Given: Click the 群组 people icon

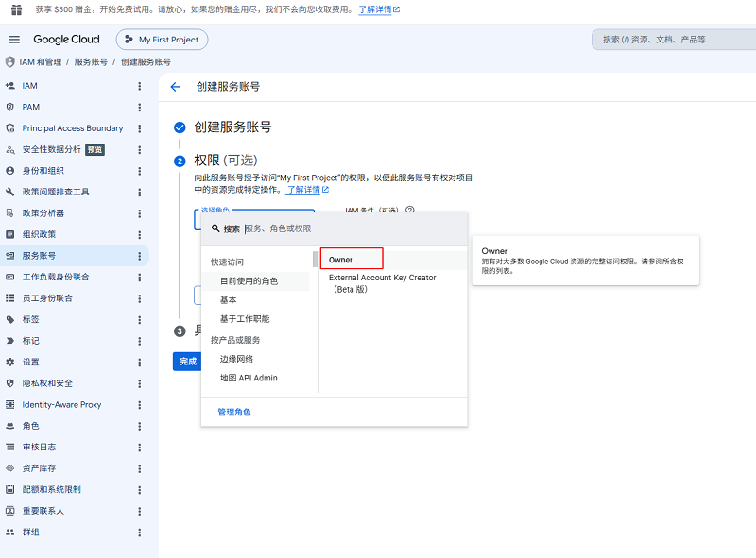Looking at the screenshot, I should 10,532.
